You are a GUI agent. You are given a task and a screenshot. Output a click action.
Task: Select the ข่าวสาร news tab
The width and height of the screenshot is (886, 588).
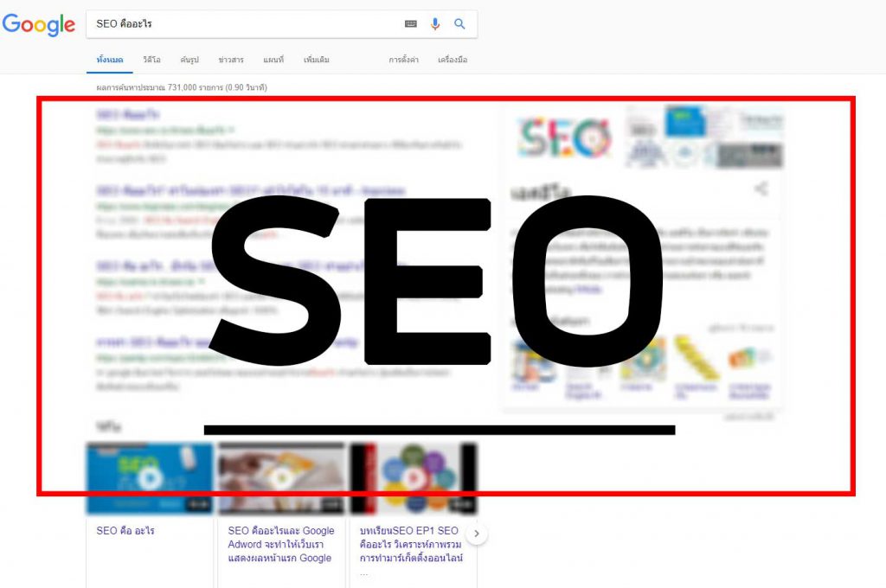tap(231, 60)
